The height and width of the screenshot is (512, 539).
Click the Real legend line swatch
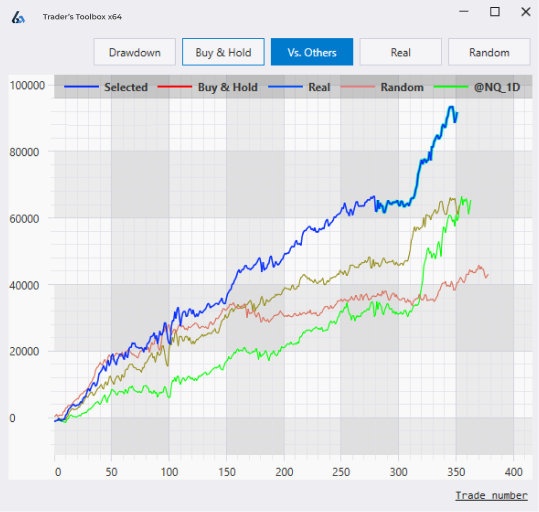285,87
